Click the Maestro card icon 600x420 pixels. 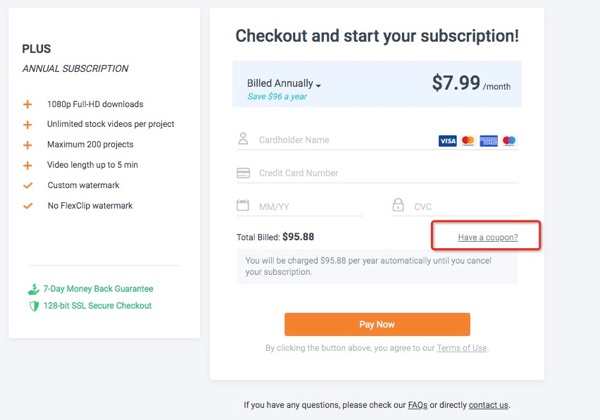click(x=509, y=141)
